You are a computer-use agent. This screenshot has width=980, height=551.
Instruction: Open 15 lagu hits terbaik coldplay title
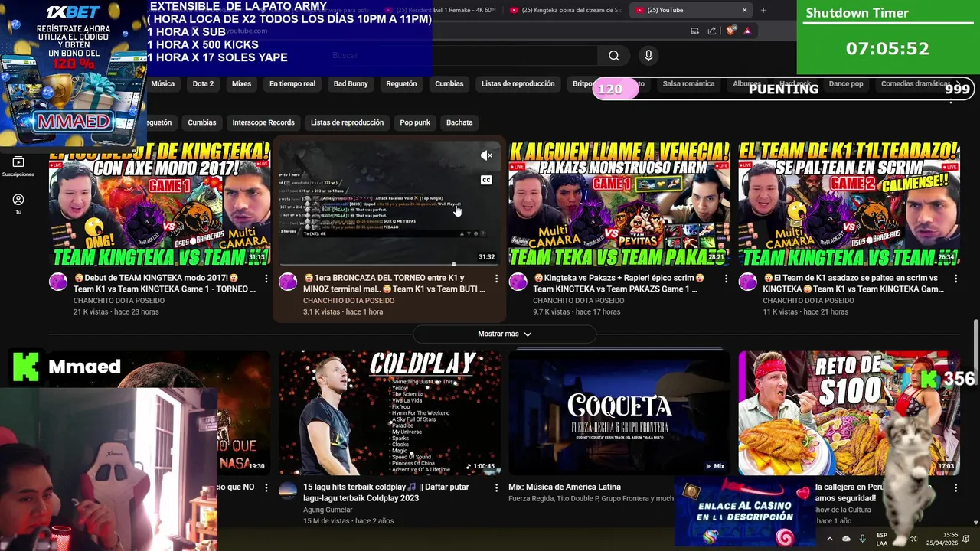386,492
